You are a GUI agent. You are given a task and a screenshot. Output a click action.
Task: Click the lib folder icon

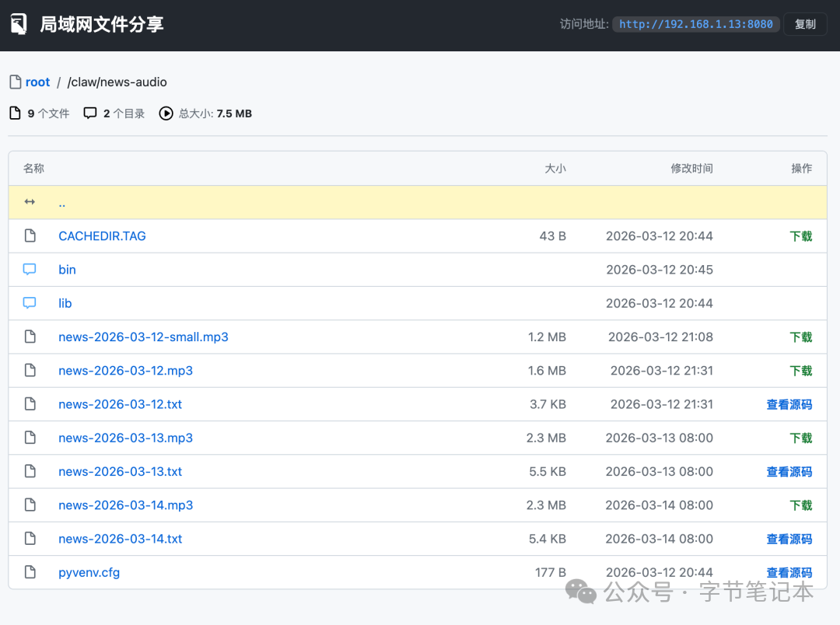click(30, 303)
